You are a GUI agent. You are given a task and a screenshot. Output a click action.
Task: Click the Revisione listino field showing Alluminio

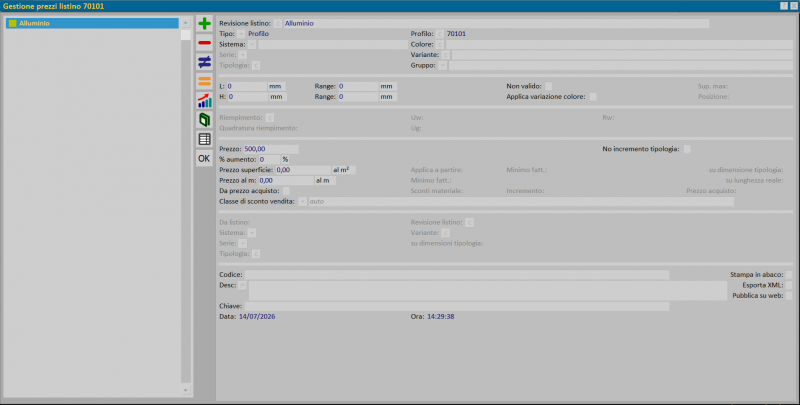pyautogui.click(x=496, y=23)
